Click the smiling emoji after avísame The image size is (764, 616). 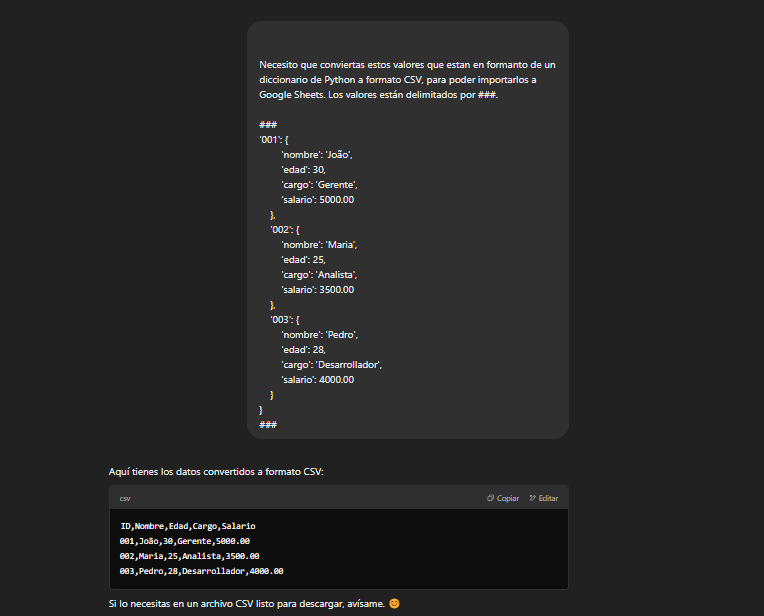(x=394, y=604)
